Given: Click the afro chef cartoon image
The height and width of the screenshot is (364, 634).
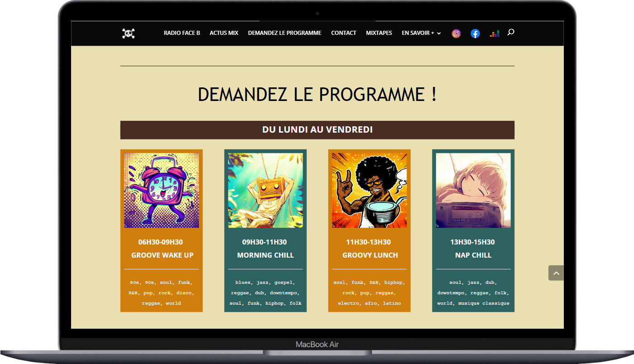Looking at the screenshot, I should (369, 190).
